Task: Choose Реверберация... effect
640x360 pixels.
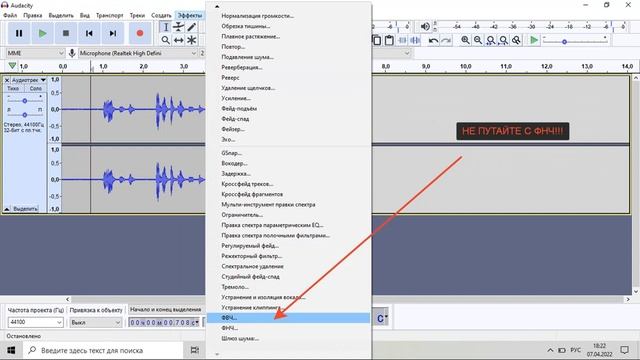Action: (x=288, y=67)
